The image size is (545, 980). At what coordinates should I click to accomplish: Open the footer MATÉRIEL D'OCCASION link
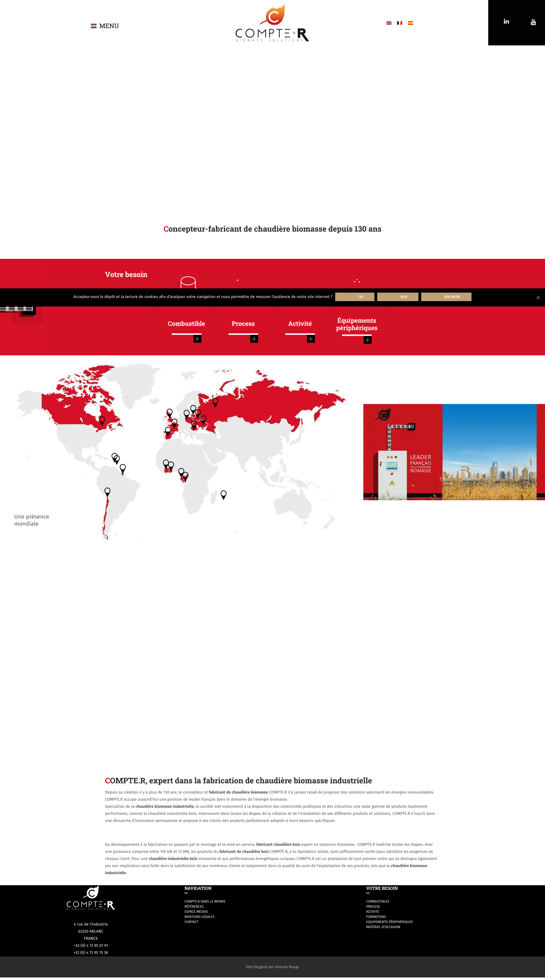383,927
